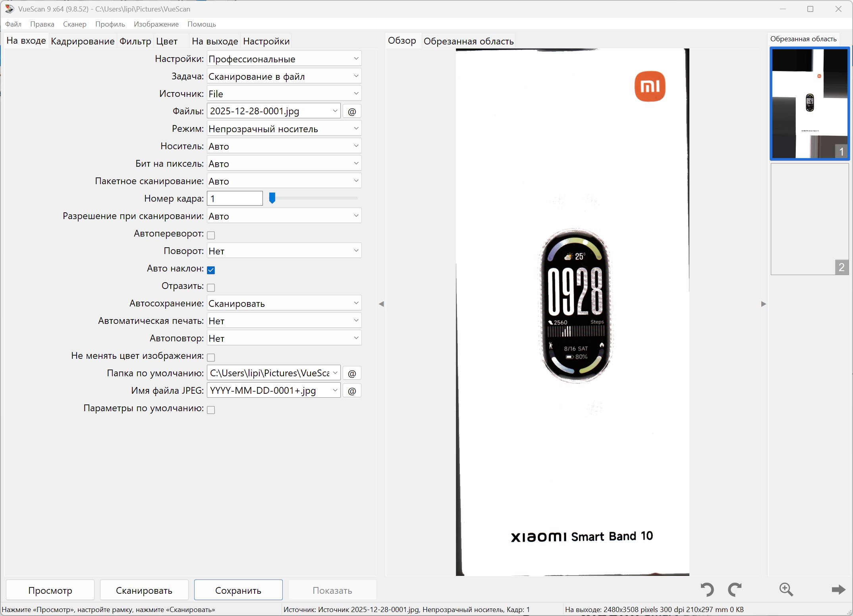Open the Режим dropdown
Screen dimensions: 853x616
pyautogui.click(x=284, y=129)
